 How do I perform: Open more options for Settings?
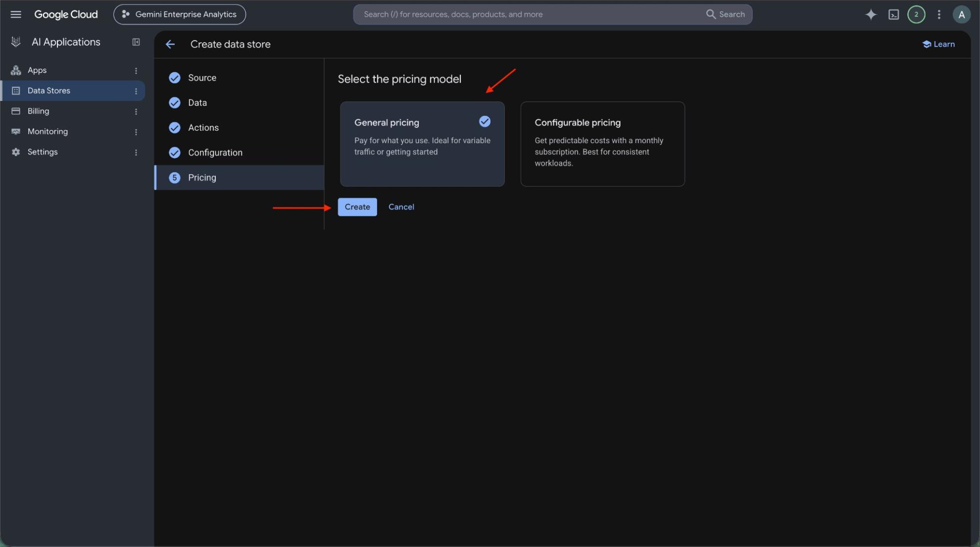click(x=136, y=152)
